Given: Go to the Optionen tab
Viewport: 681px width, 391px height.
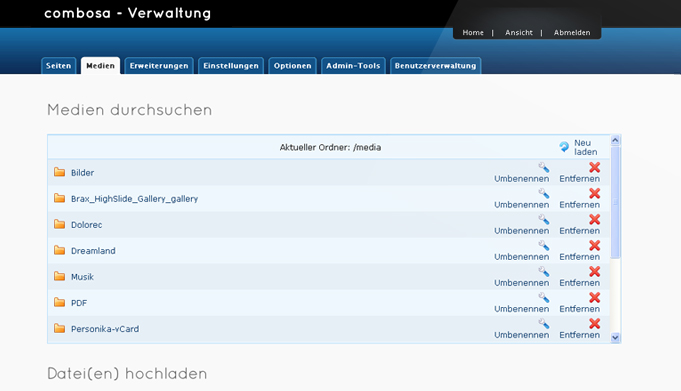Looking at the screenshot, I should (292, 66).
